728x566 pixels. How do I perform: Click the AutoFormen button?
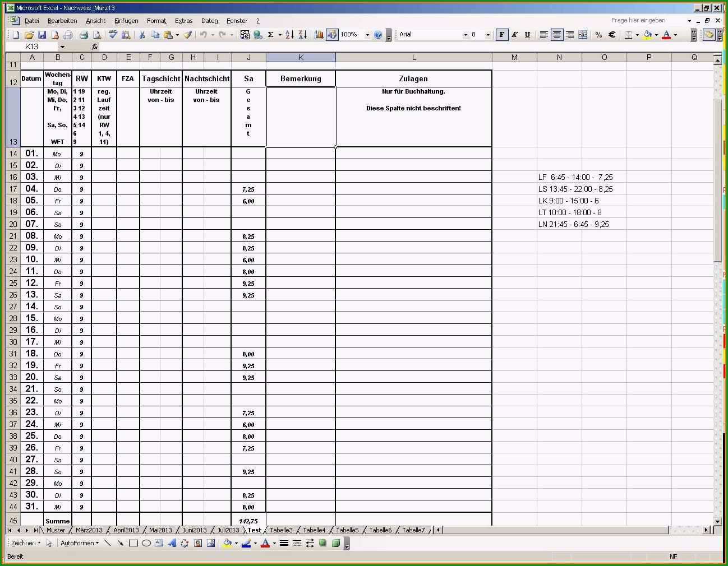(x=80, y=543)
